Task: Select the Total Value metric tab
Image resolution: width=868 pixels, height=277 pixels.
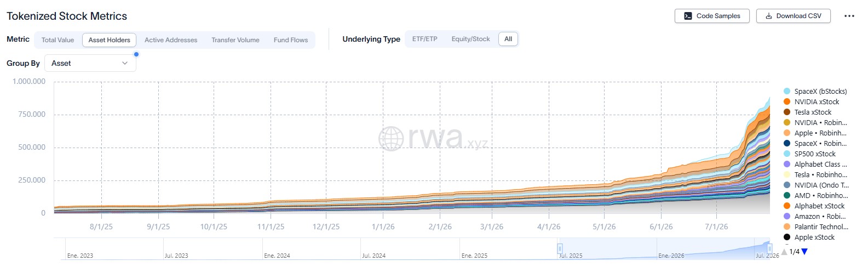Action: pyautogui.click(x=58, y=40)
